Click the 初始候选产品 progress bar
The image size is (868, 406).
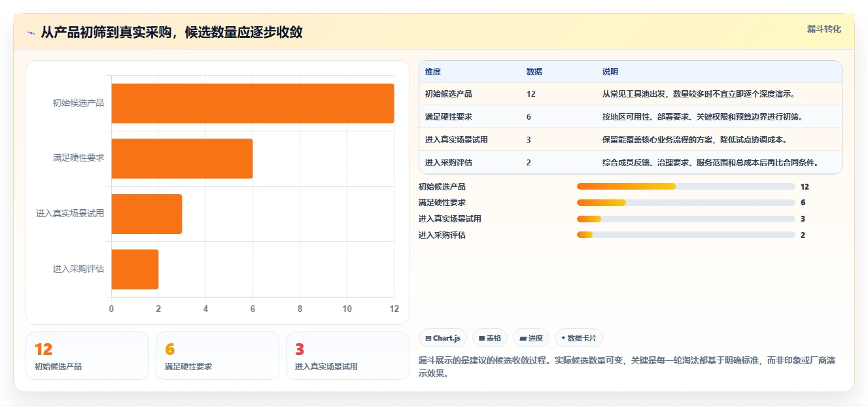pos(686,187)
